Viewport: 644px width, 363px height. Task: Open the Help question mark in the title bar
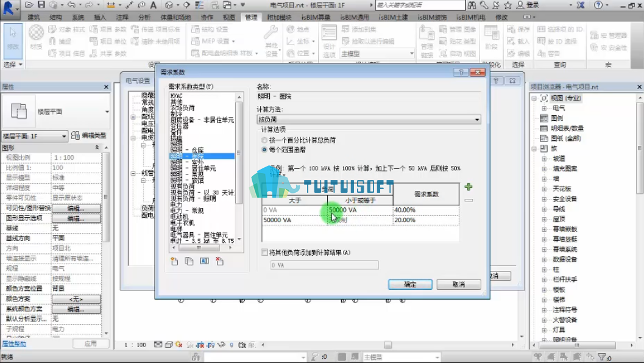pos(598,5)
